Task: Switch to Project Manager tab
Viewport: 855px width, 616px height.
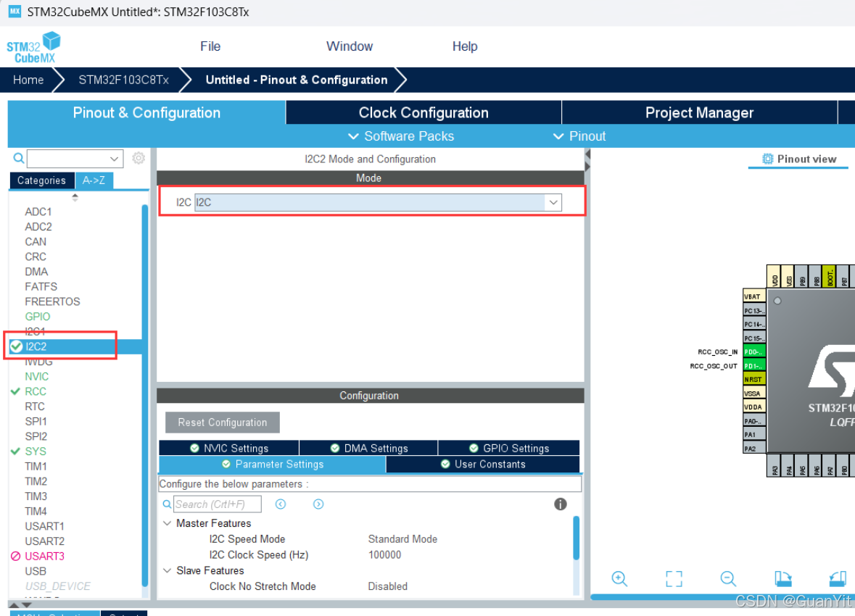Action: pyautogui.click(x=699, y=113)
